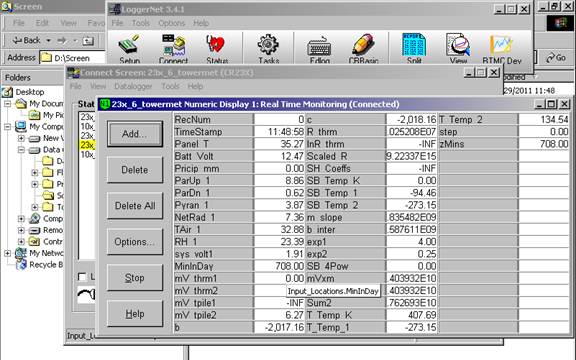Click the Connect Screen title bar icon
The width and height of the screenshot is (576, 360).
pyautogui.click(x=73, y=73)
